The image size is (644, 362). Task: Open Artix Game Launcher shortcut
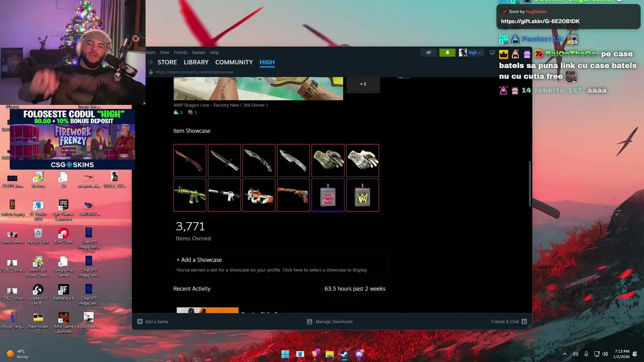pos(63,323)
